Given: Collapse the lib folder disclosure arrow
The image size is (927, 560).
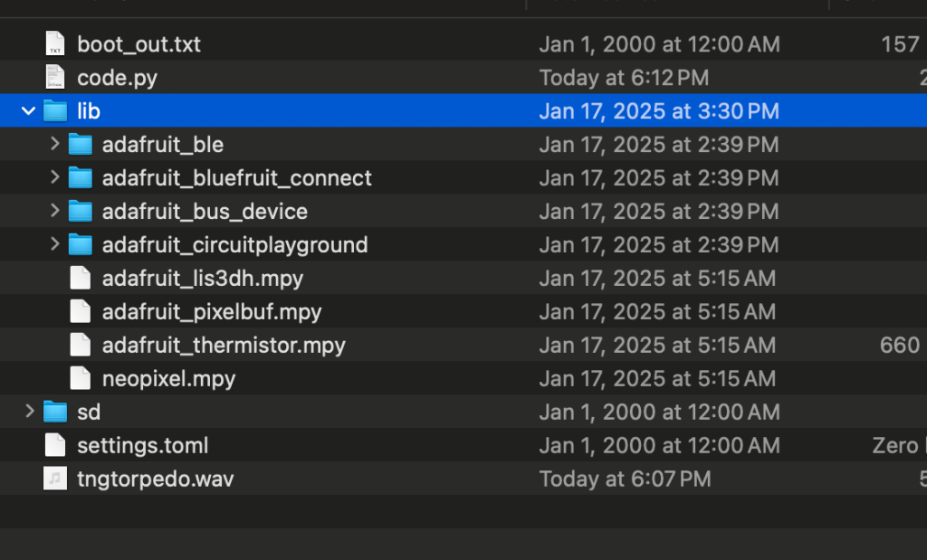Looking at the screenshot, I should click(x=29, y=111).
